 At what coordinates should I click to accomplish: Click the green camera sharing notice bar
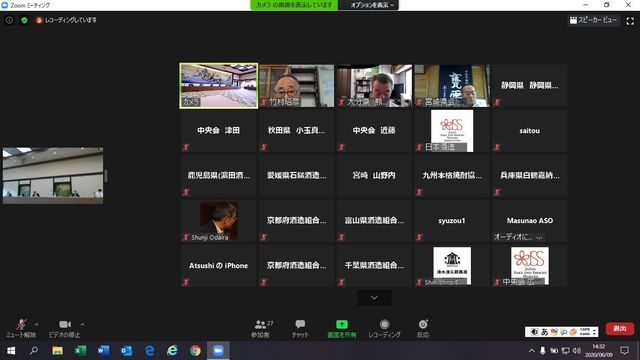point(294,5)
